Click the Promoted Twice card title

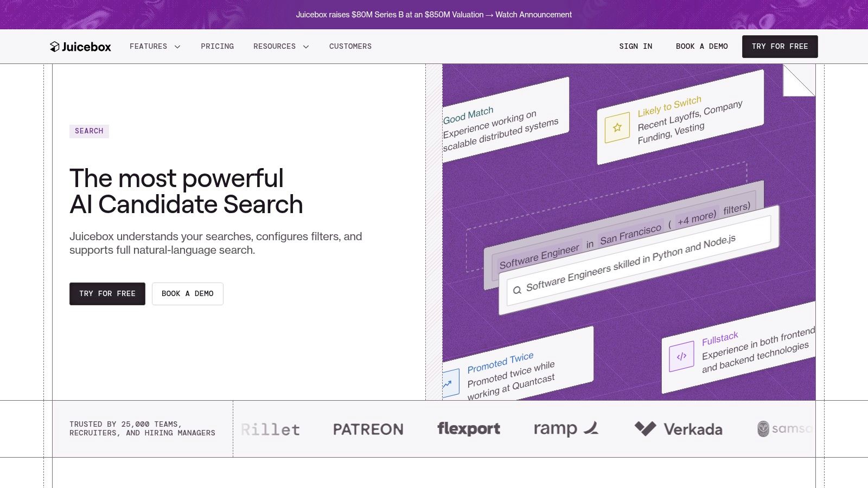(500, 363)
